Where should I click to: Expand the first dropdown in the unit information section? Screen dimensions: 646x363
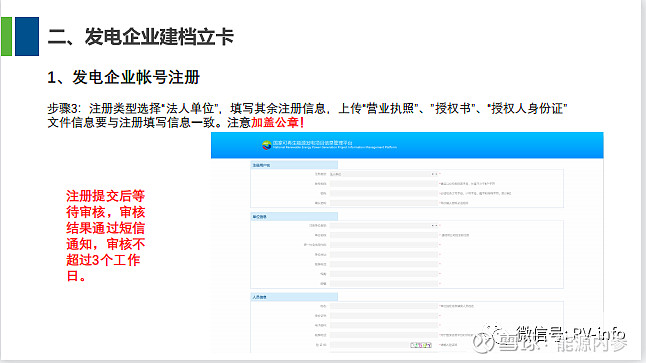384,225
